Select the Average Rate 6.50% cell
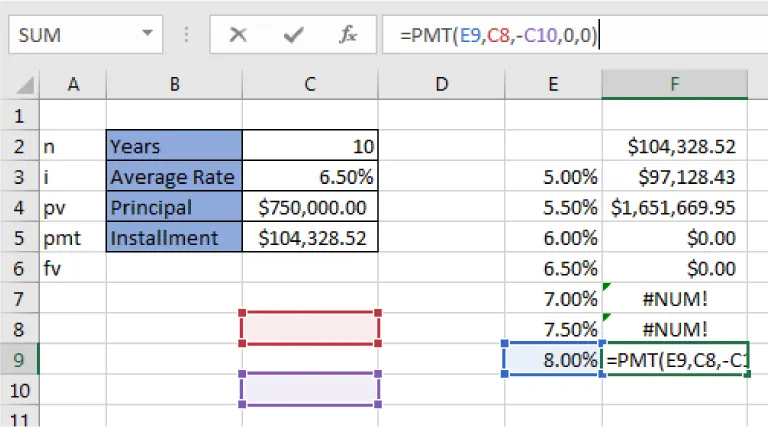 310,178
